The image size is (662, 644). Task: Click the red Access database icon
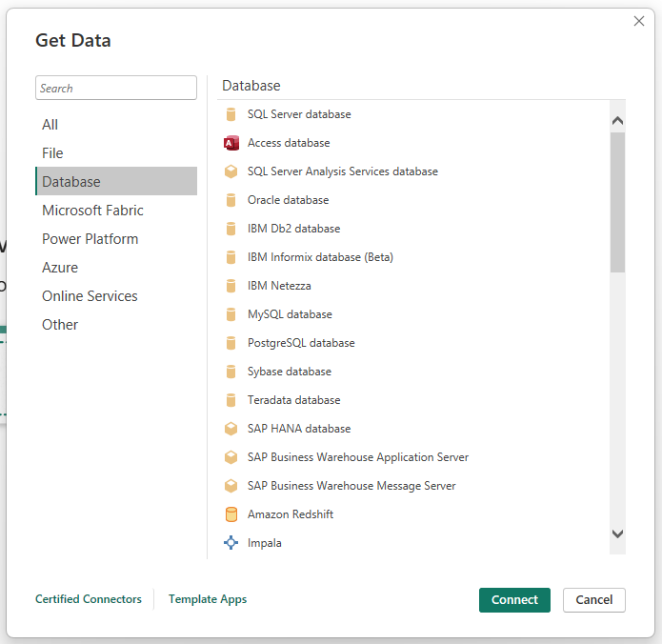231,143
